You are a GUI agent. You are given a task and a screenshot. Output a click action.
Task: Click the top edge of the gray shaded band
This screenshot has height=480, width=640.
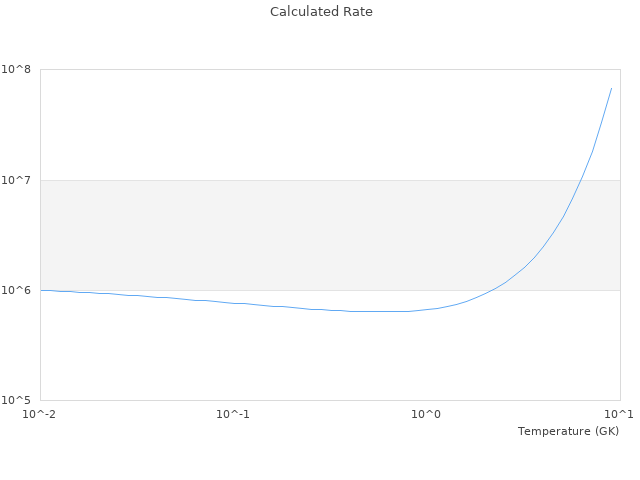(300, 180)
